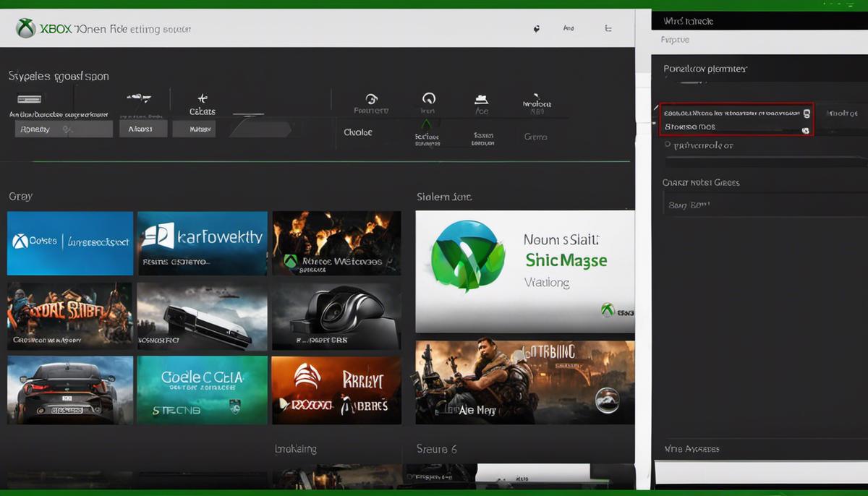Click the green progress bar at the screen bottom
Image resolution: width=868 pixels, height=496 pixels.
point(434,494)
